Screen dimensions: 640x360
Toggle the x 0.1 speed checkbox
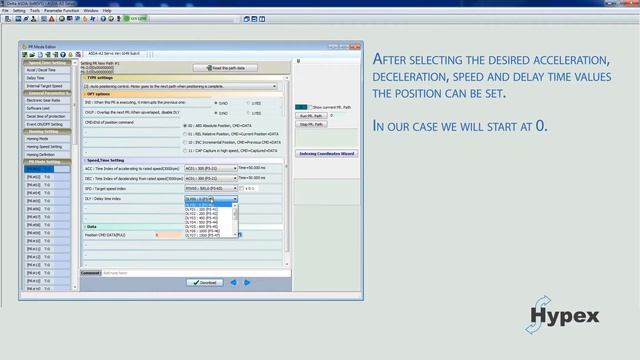pos(242,189)
